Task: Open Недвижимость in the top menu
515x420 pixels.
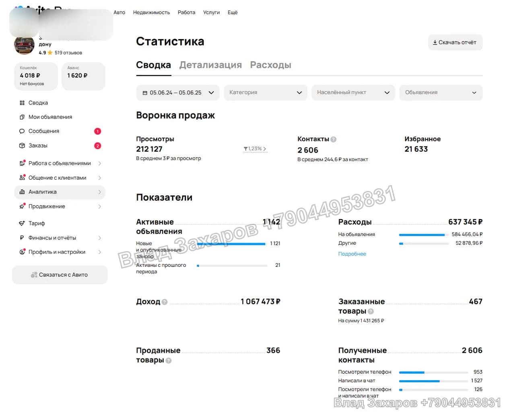Action: coord(151,12)
